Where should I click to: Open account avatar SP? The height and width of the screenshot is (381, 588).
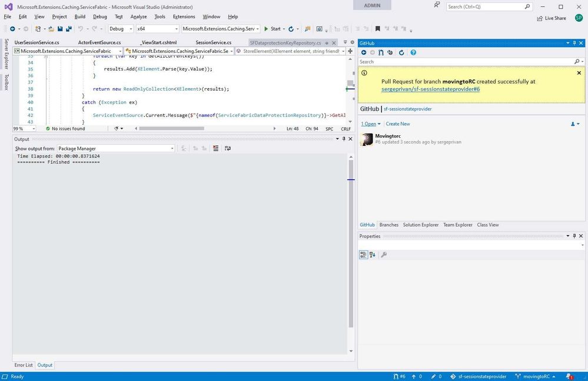pyautogui.click(x=579, y=18)
